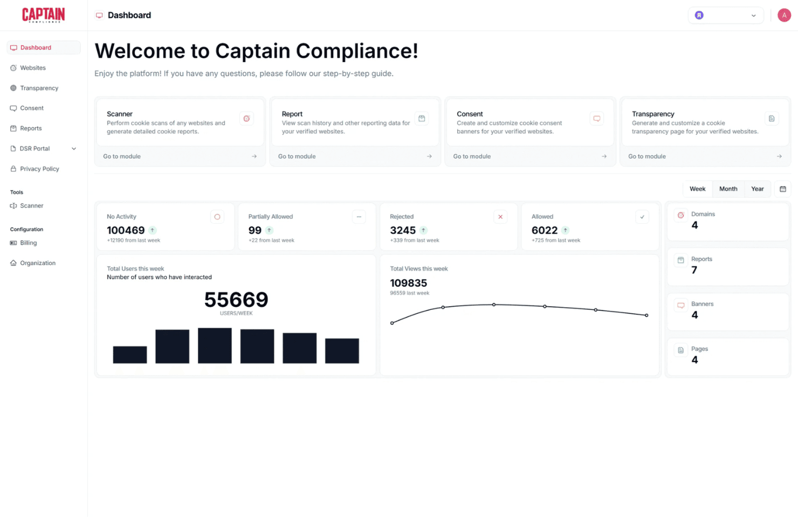Click the tallest bar in Total Users chart
Viewport: 798px width, 532px height.
[x=215, y=346]
